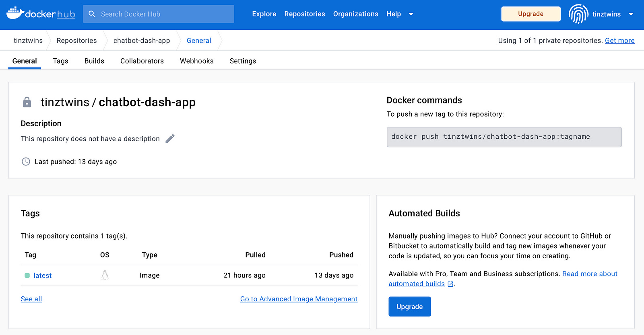Click the '21 hours ago' pulled cell
The width and height of the screenshot is (644, 335).
pos(244,275)
